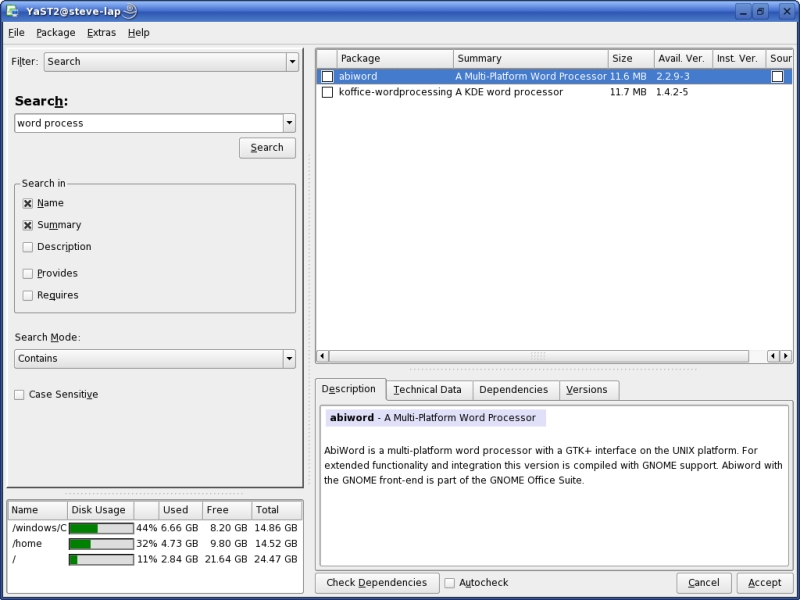The width and height of the screenshot is (800, 600).
Task: Open search history dropdown arrow
Action: pos(289,124)
